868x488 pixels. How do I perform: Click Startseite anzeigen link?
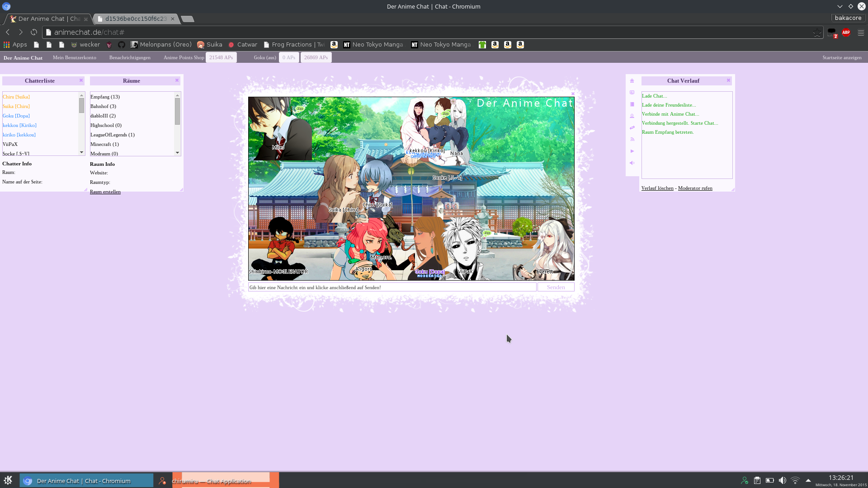[842, 57]
